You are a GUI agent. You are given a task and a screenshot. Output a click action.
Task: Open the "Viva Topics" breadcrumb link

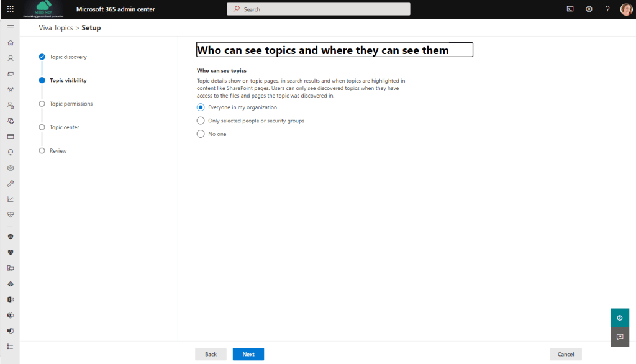point(55,27)
